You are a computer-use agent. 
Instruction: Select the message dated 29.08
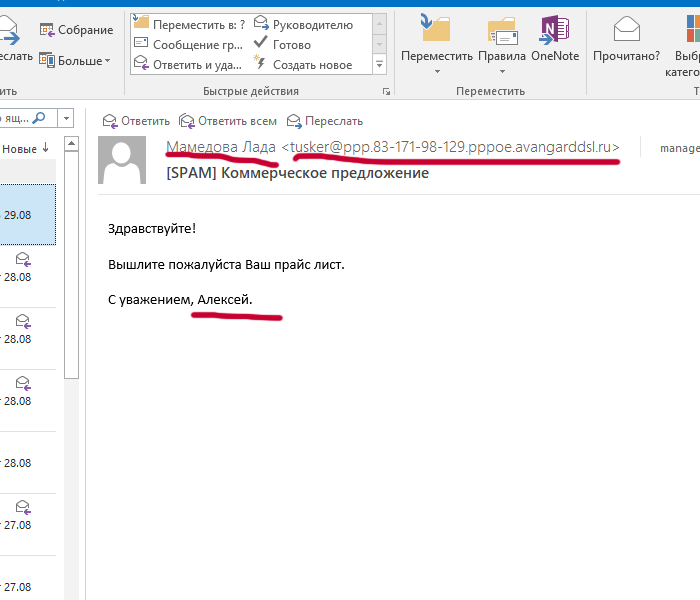[28, 214]
